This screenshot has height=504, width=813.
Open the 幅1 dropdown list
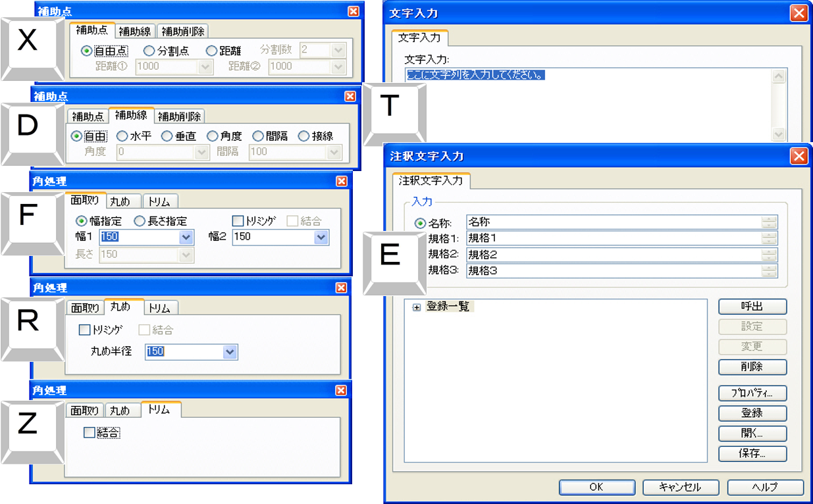click(186, 237)
